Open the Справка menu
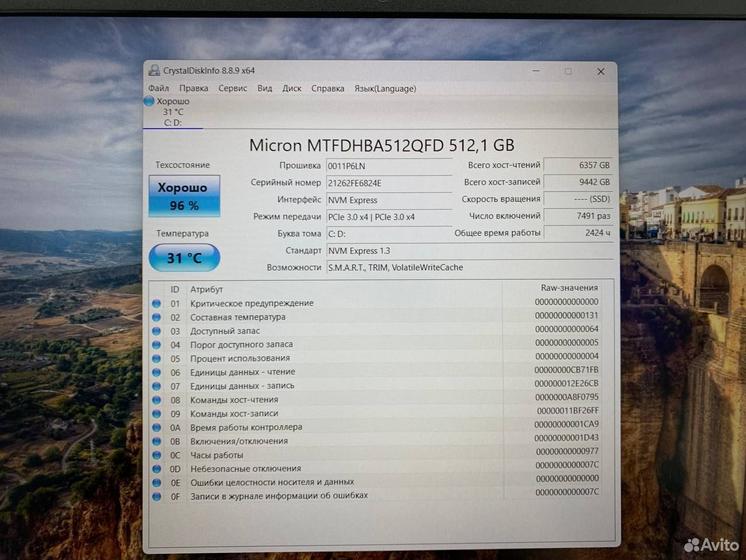746x560 pixels. (328, 88)
